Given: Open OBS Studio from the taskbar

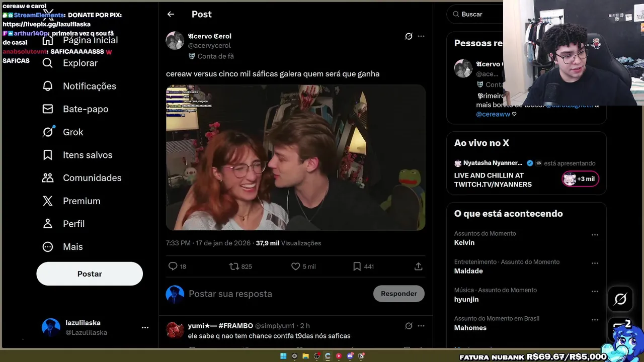Looking at the screenshot, I should (x=316, y=356).
